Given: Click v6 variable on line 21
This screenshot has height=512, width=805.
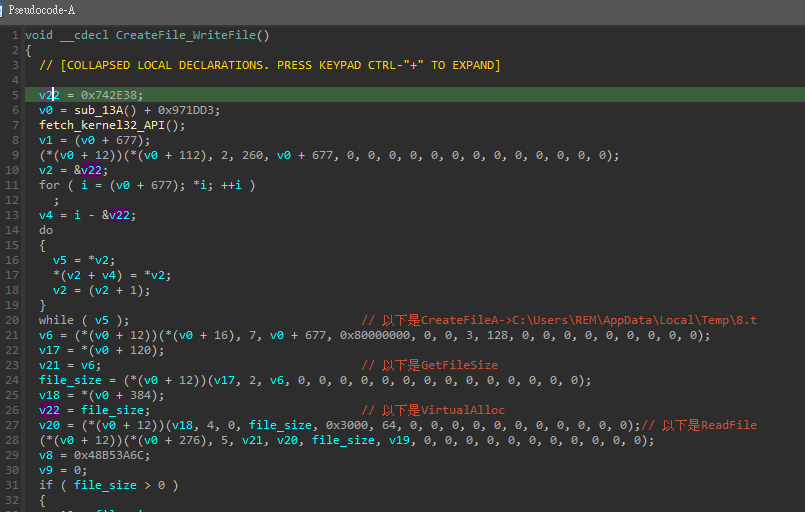Looking at the screenshot, I should click(46, 335).
